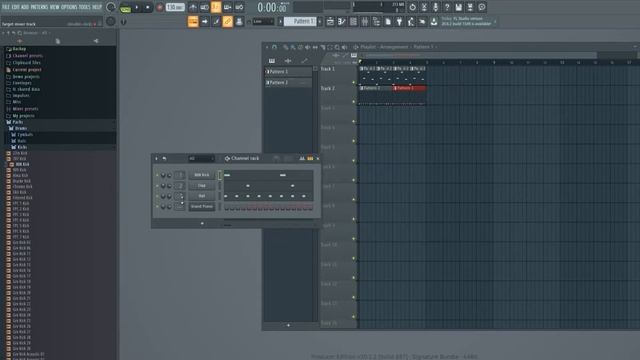Open the EDIT menu
Screen dimensions: 640x360
click(x=15, y=7)
